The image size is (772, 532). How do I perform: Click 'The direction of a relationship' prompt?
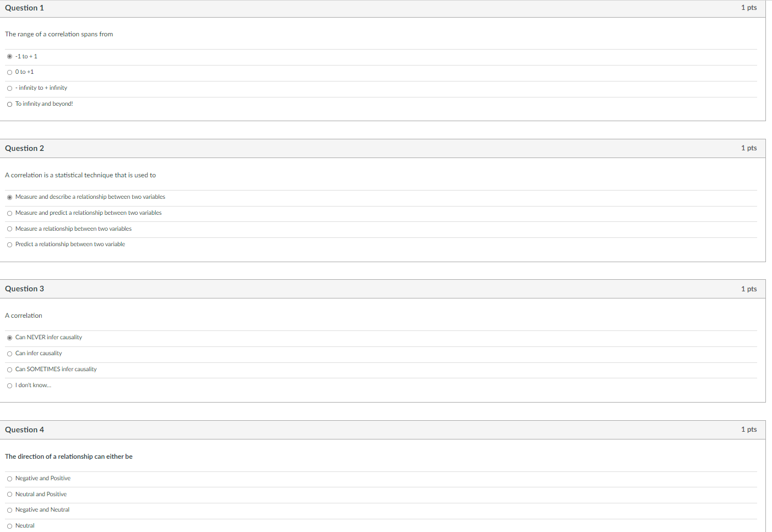(69, 457)
